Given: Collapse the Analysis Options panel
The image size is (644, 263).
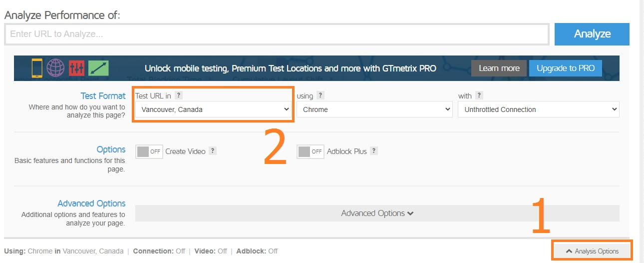Looking at the screenshot, I should point(592,251).
